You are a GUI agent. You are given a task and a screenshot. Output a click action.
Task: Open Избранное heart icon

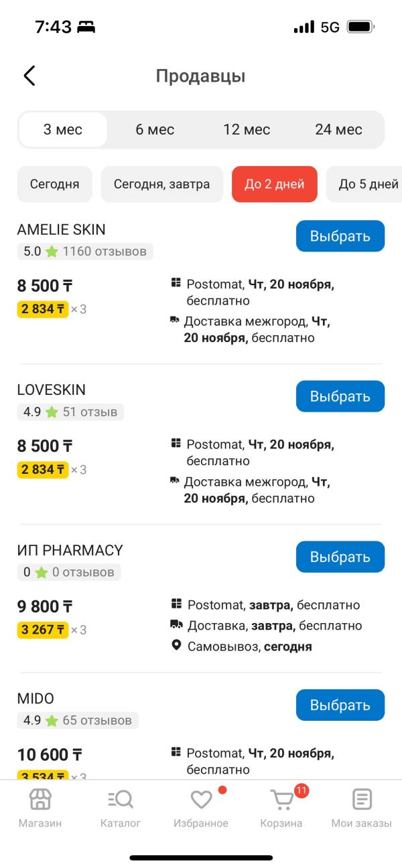(x=201, y=799)
